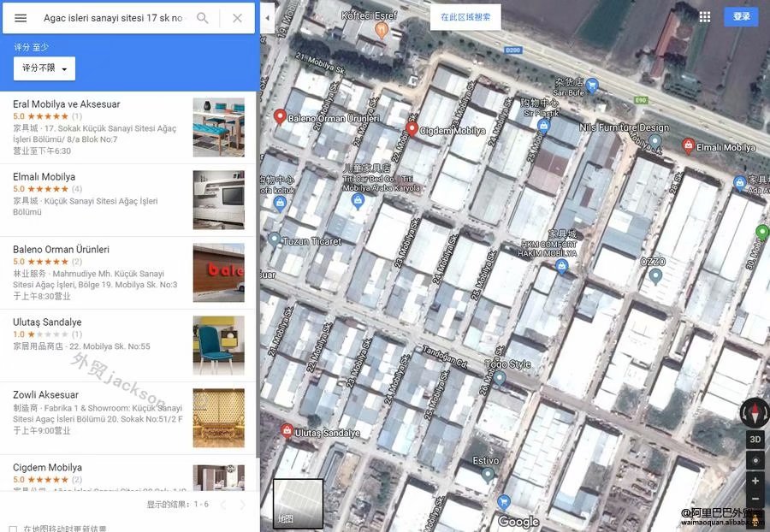Open Eral Mobilya ve Aksesuar result
Viewport: 770px width, 532px height.
(x=127, y=127)
